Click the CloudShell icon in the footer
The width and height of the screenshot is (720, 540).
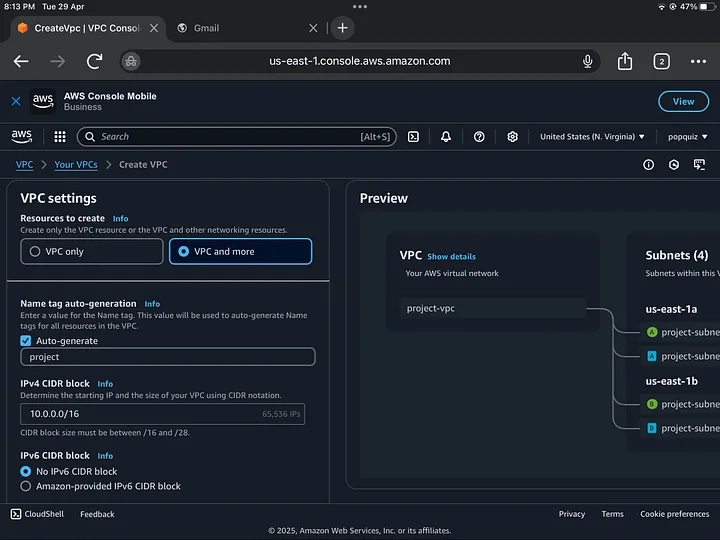pos(16,514)
